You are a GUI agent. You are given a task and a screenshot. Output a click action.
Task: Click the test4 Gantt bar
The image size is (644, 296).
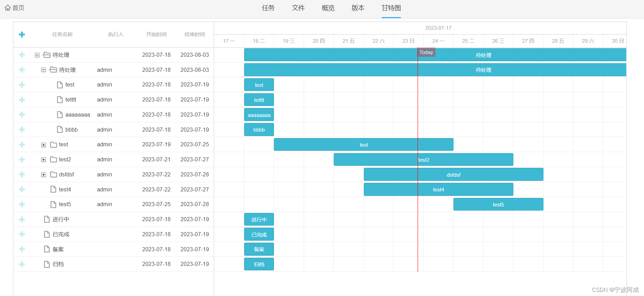pos(438,189)
